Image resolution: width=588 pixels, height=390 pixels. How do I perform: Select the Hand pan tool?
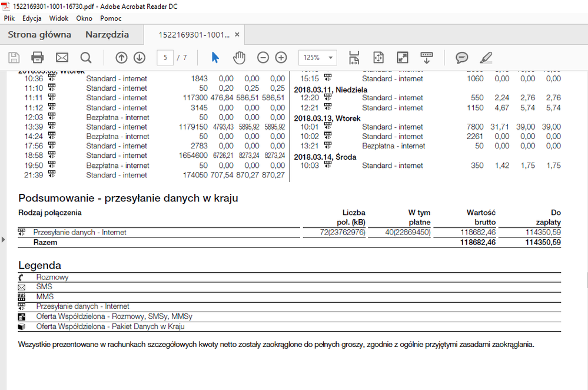(239, 57)
